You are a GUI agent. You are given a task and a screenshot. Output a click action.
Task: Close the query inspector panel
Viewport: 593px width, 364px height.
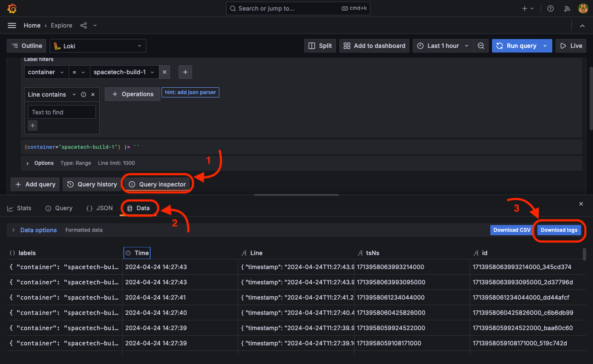581,204
